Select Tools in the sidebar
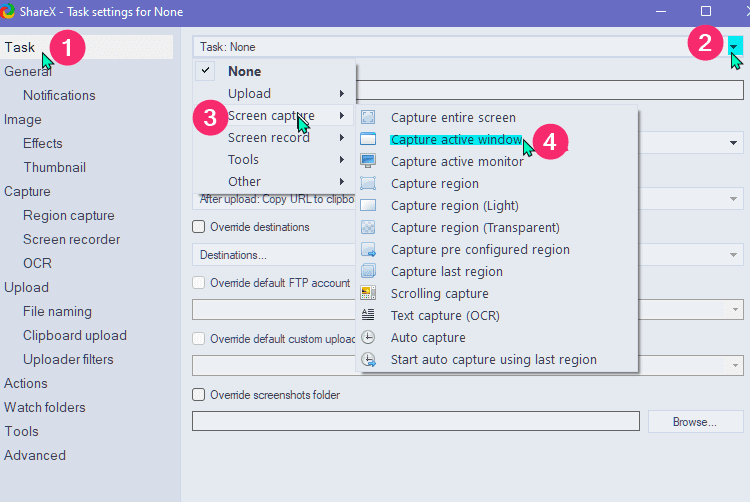Image resolution: width=750 pixels, height=502 pixels. (22, 431)
